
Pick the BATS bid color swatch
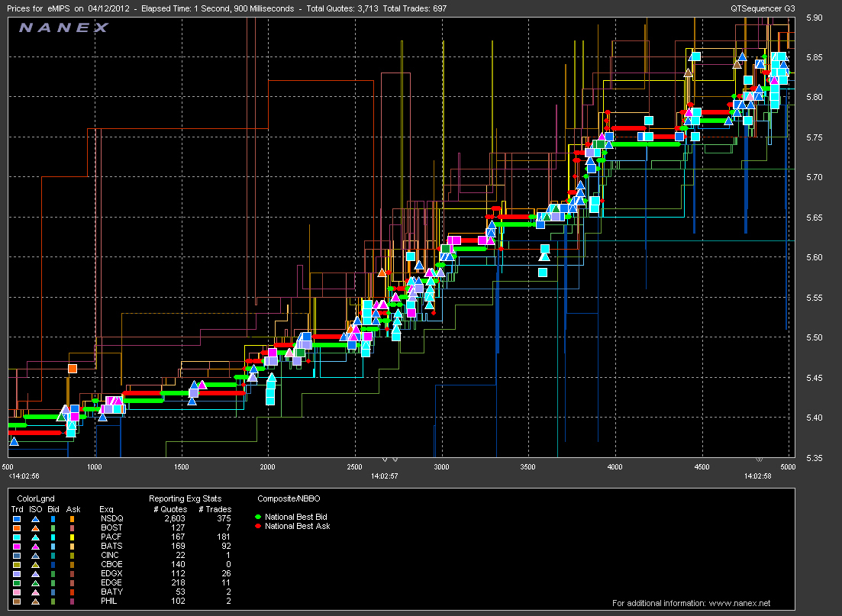click(x=53, y=547)
